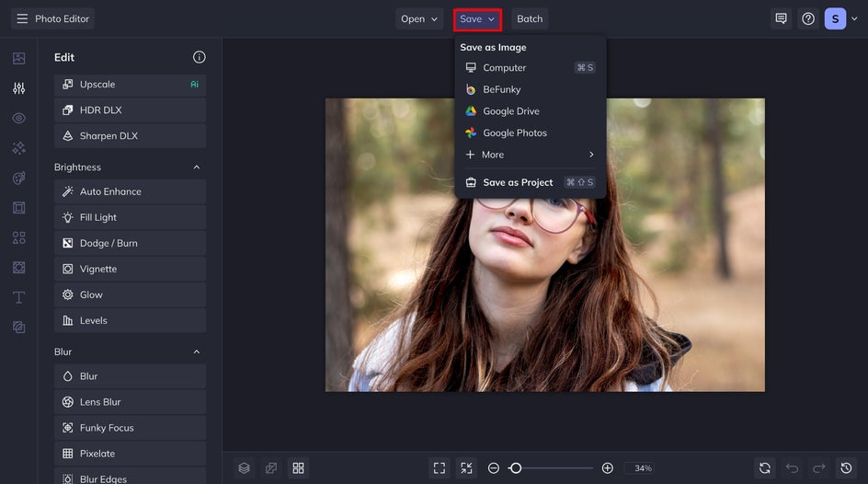The image size is (868, 484).
Task: Click the zoom out minus icon
Action: tap(494, 468)
